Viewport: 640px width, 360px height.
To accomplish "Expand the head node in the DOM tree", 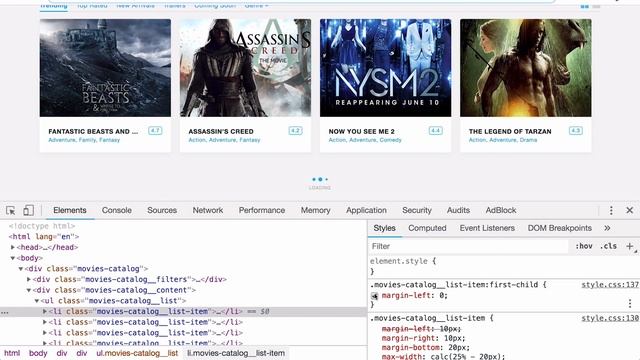I will point(13,247).
